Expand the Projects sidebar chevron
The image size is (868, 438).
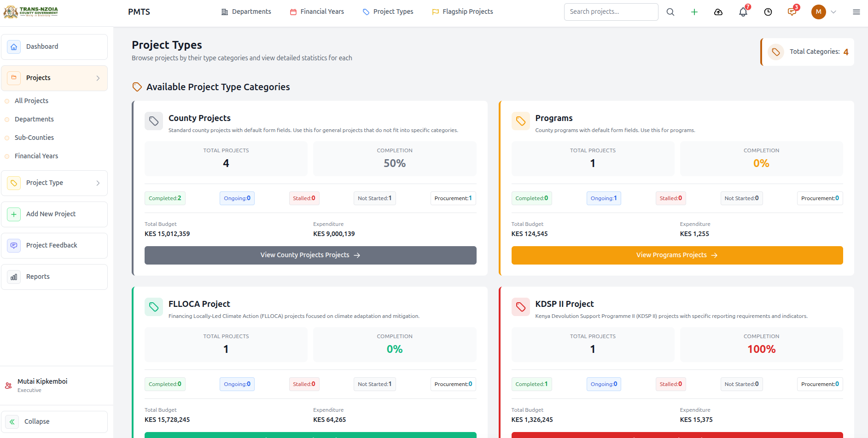click(98, 78)
